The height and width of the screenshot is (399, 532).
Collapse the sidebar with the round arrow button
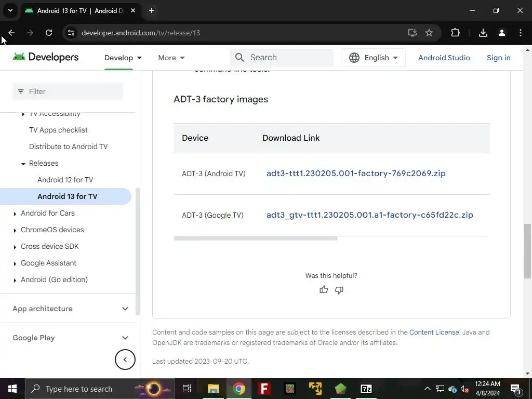[x=125, y=360]
